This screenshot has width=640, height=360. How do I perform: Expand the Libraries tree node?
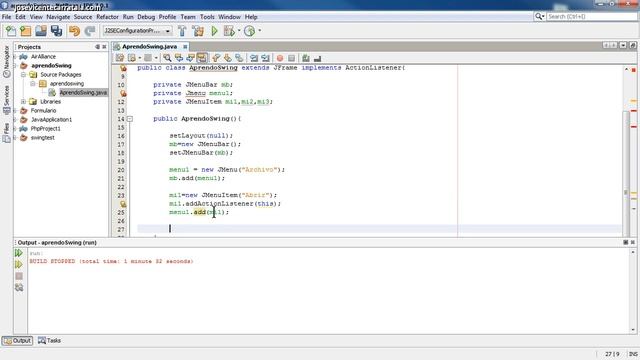[x=24, y=102]
